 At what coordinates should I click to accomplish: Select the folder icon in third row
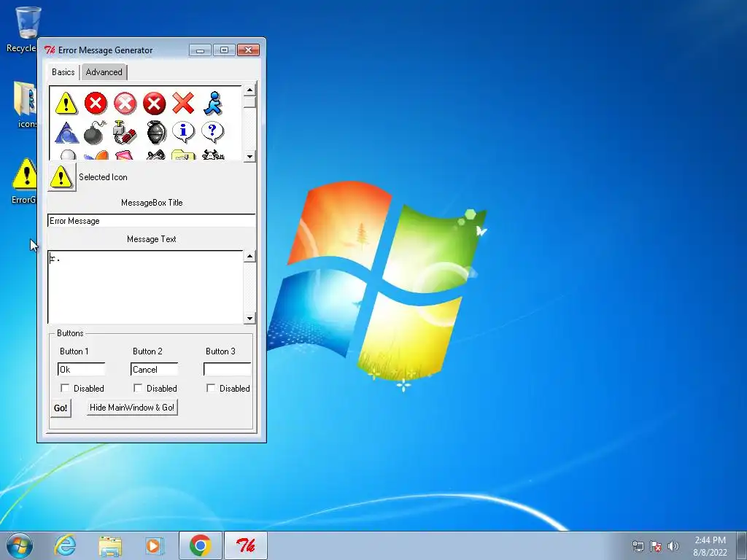point(183,155)
